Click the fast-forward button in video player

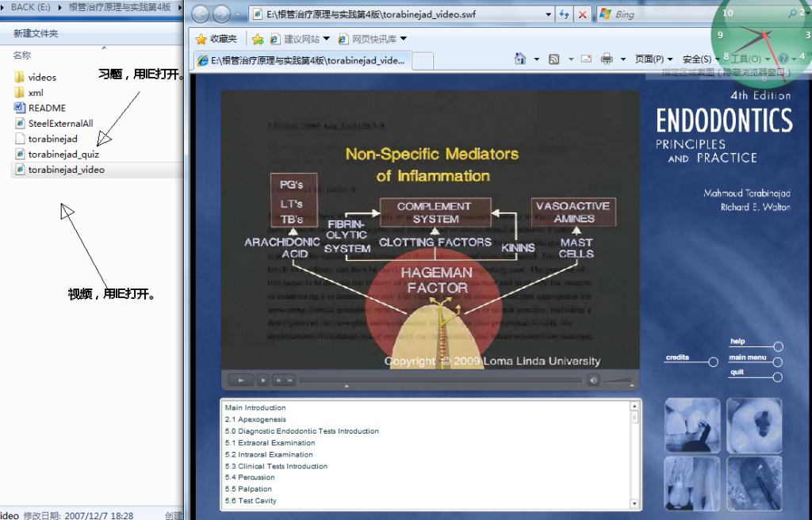pos(289,380)
